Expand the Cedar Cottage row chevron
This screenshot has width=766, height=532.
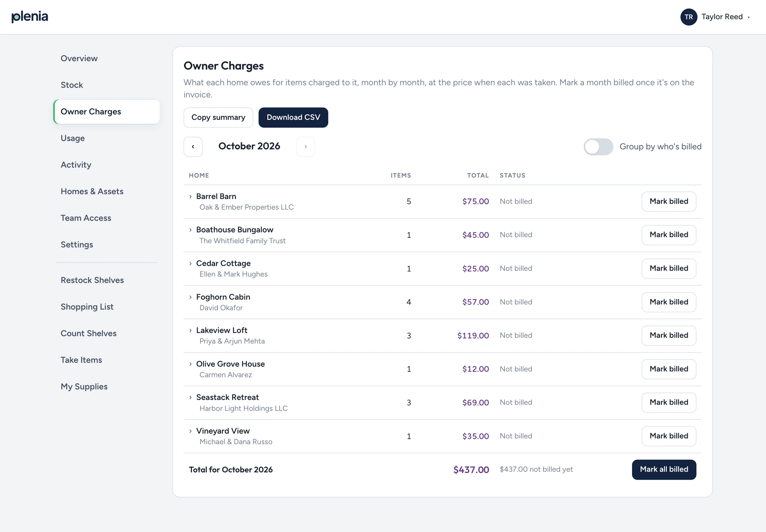coord(190,264)
